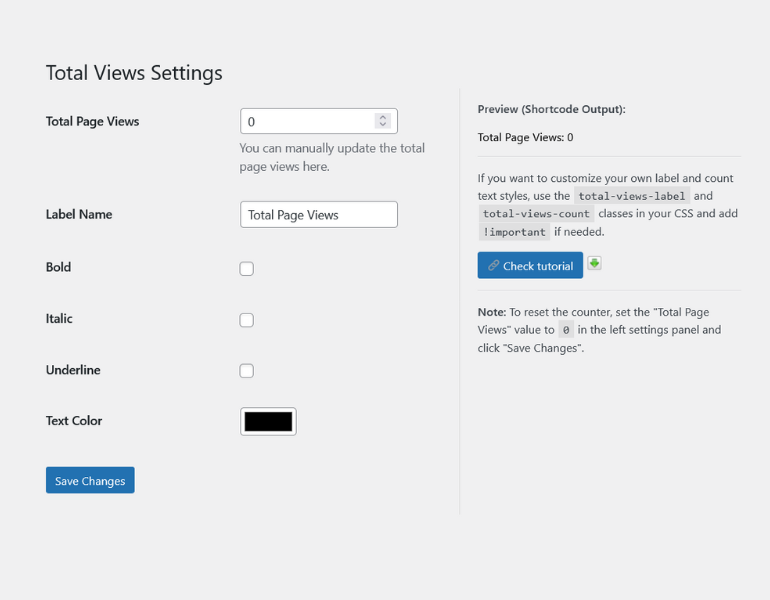Open the Text Color picker swatch
This screenshot has height=600, width=770.
tap(268, 421)
